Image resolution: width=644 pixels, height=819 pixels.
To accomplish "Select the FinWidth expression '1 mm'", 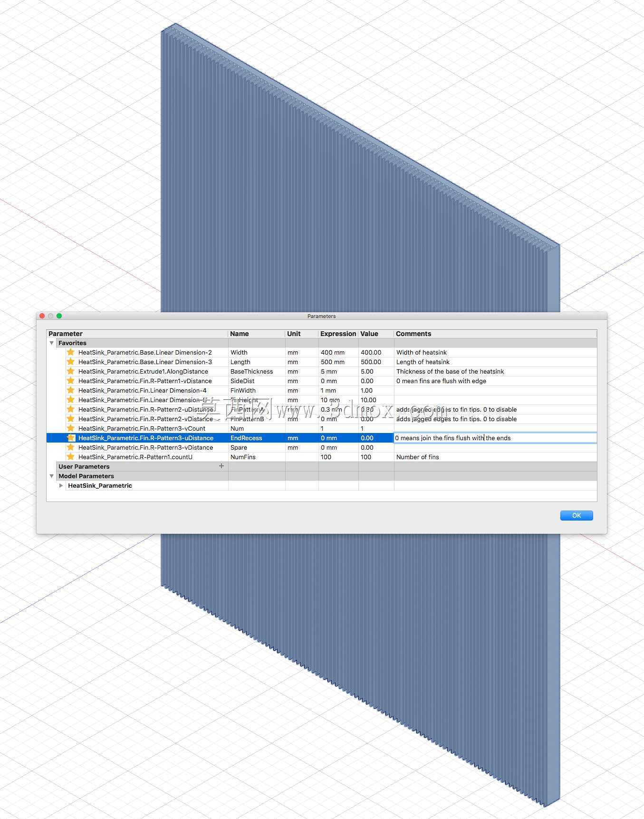I will [x=328, y=390].
